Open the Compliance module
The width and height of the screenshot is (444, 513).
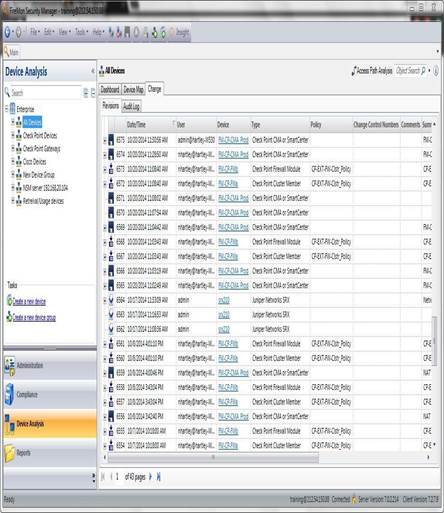click(50, 395)
